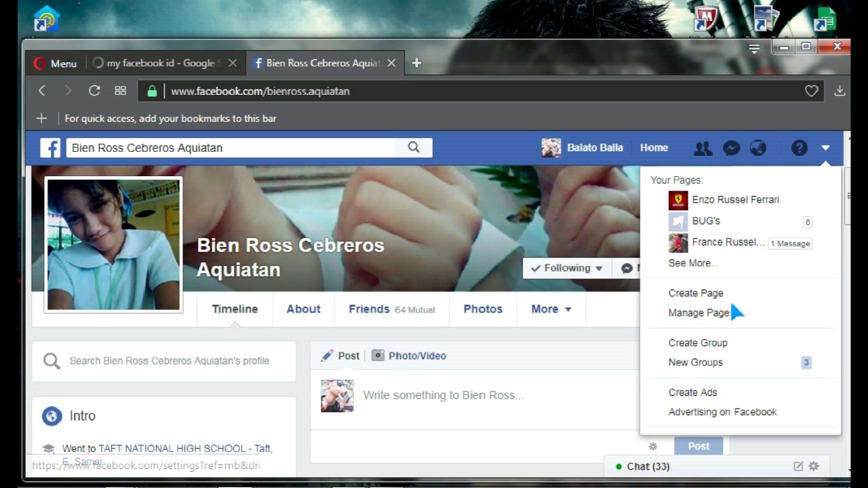Add a bookmark with bookmarks bar plus icon

tap(41, 119)
